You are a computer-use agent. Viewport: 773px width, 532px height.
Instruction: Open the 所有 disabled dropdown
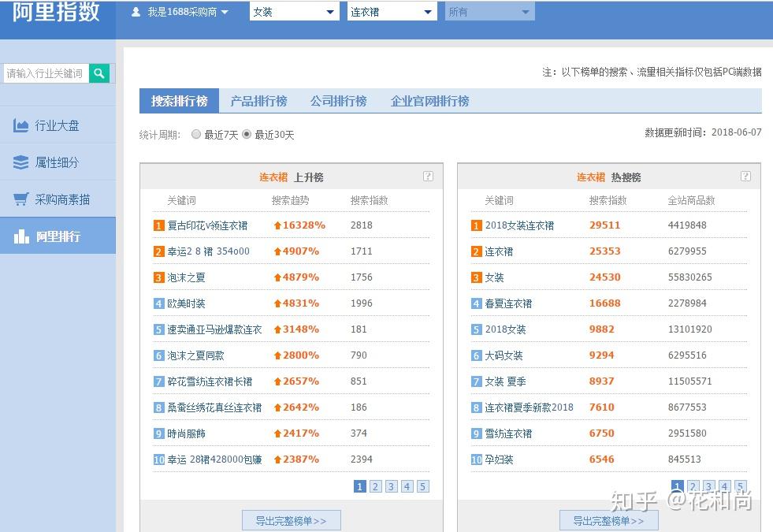[x=489, y=12]
